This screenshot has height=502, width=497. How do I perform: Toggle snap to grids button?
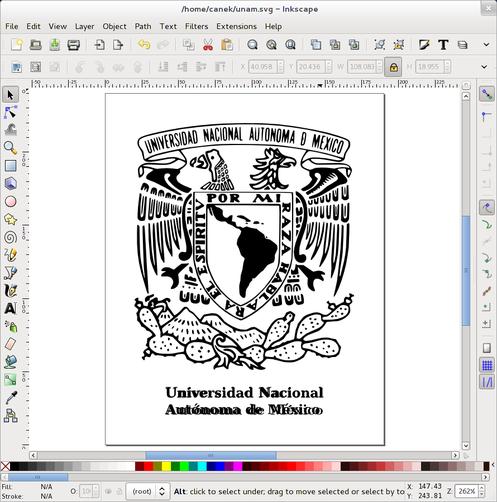[487, 366]
